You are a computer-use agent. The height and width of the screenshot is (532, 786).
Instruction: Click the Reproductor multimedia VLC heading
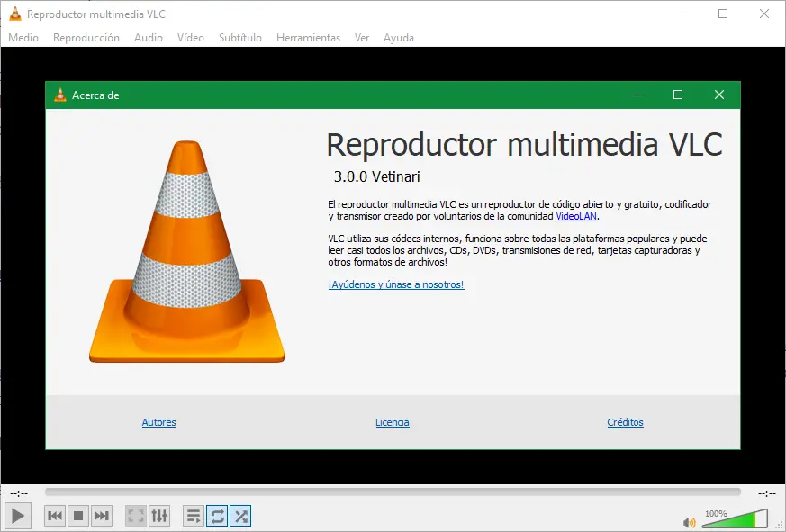coord(524,145)
